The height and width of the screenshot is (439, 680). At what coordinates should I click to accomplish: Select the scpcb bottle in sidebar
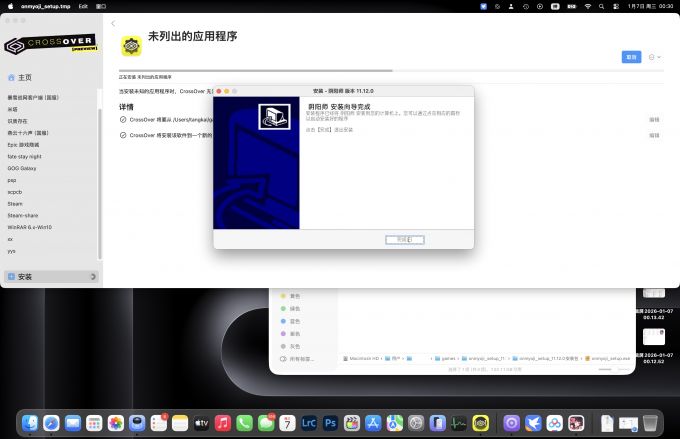15,192
